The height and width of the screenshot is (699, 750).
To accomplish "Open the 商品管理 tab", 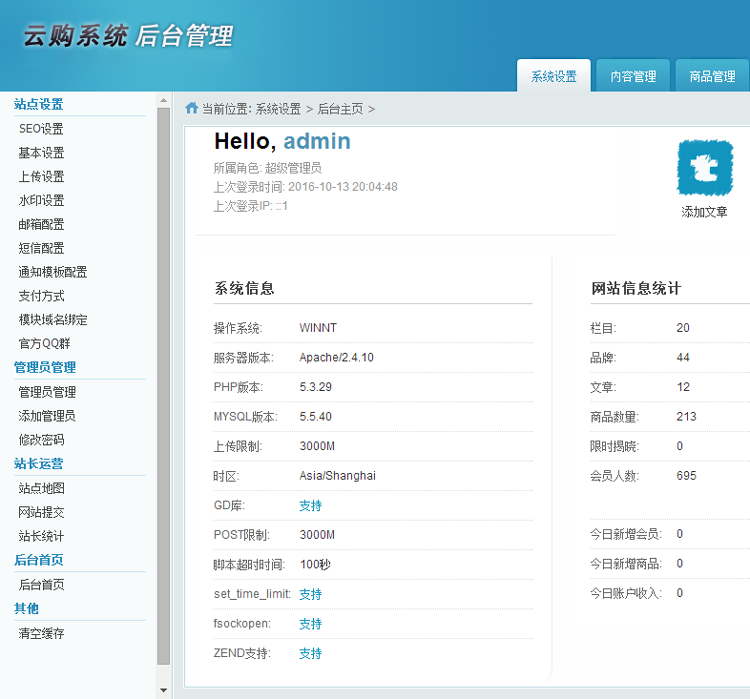I will coord(712,76).
